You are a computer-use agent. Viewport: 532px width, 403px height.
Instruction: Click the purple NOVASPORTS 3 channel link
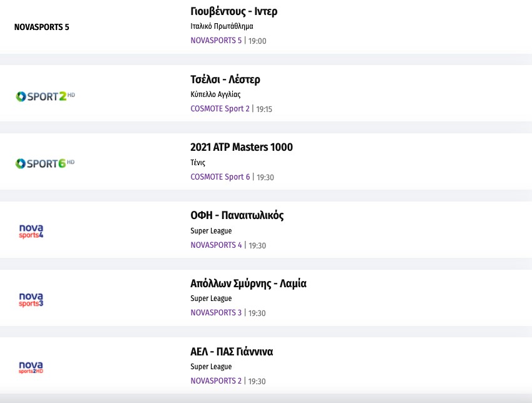click(x=216, y=313)
